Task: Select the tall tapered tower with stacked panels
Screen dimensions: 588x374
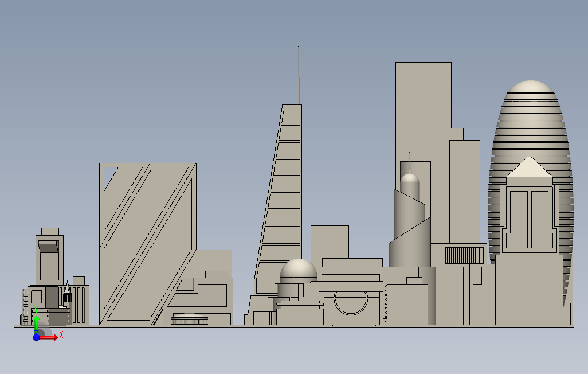Action: (280, 199)
